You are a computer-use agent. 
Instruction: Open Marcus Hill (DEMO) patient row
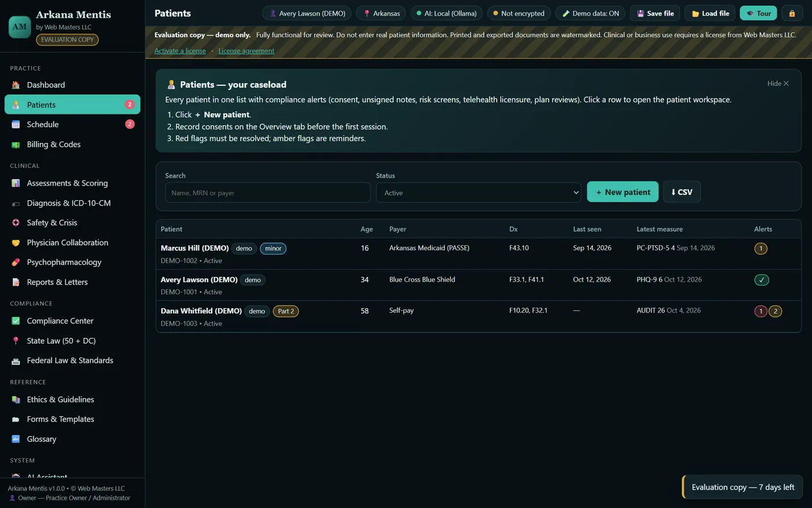click(478, 254)
